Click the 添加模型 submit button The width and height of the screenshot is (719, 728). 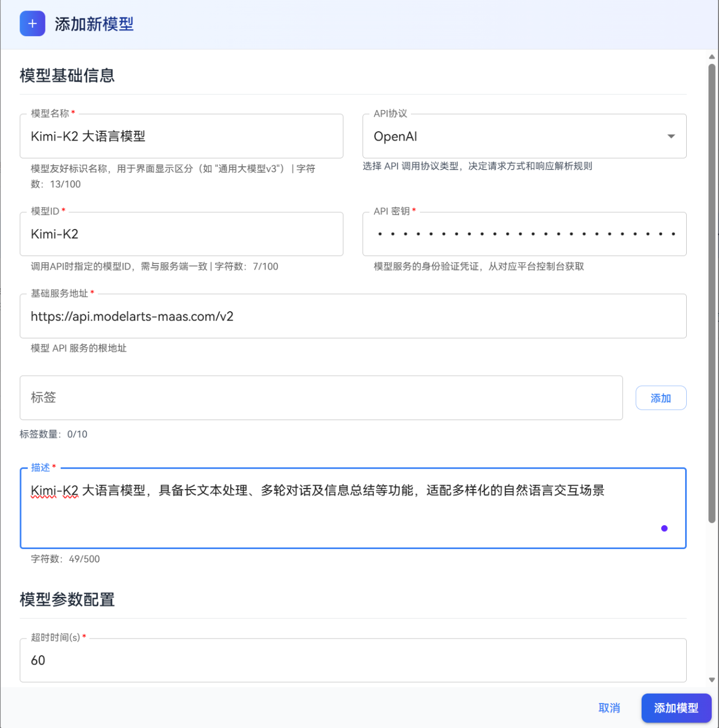(676, 708)
